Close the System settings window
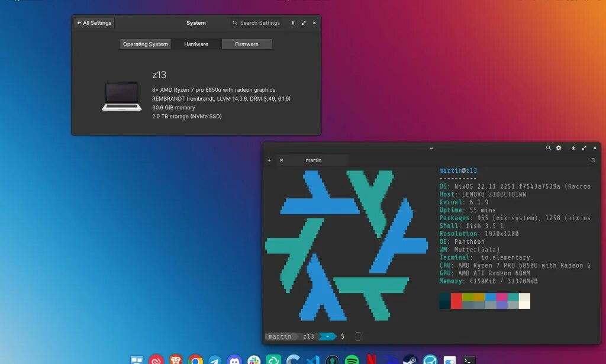The width and height of the screenshot is (606, 364). (314, 23)
